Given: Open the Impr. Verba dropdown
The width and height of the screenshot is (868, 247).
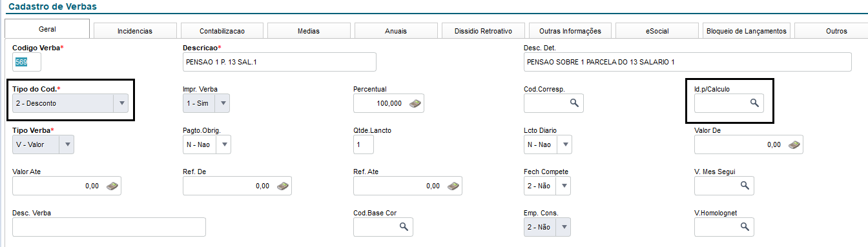Looking at the screenshot, I should tap(222, 103).
